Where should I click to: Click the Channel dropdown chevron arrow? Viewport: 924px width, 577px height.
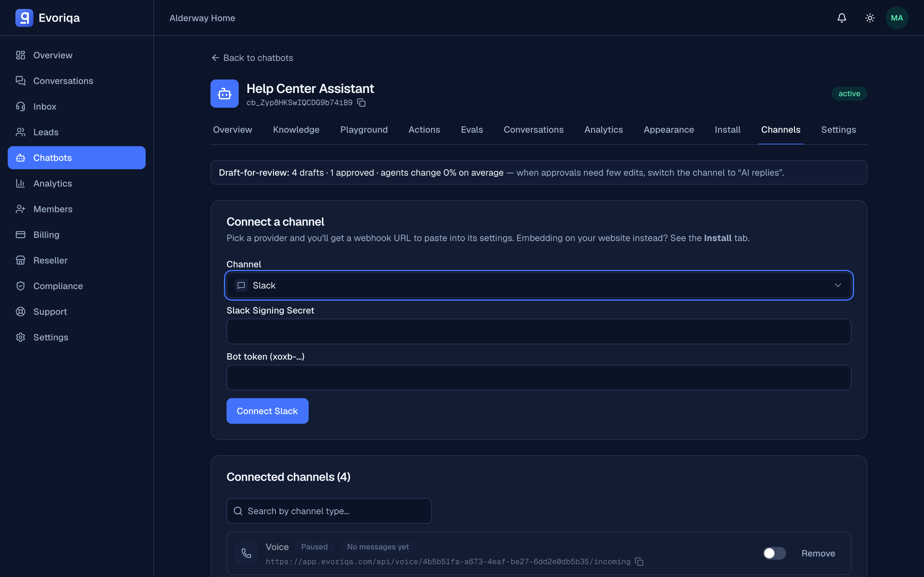tap(838, 285)
